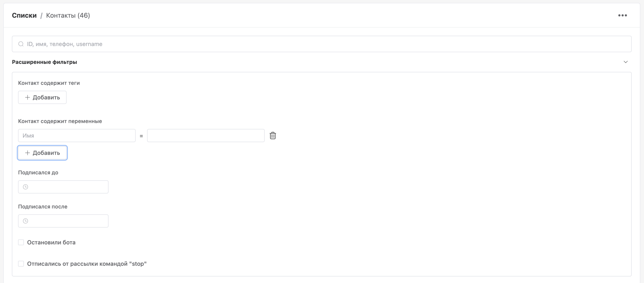Delete the variable row with trash icon
Viewport: 644px width, 283px height.
[273, 135]
